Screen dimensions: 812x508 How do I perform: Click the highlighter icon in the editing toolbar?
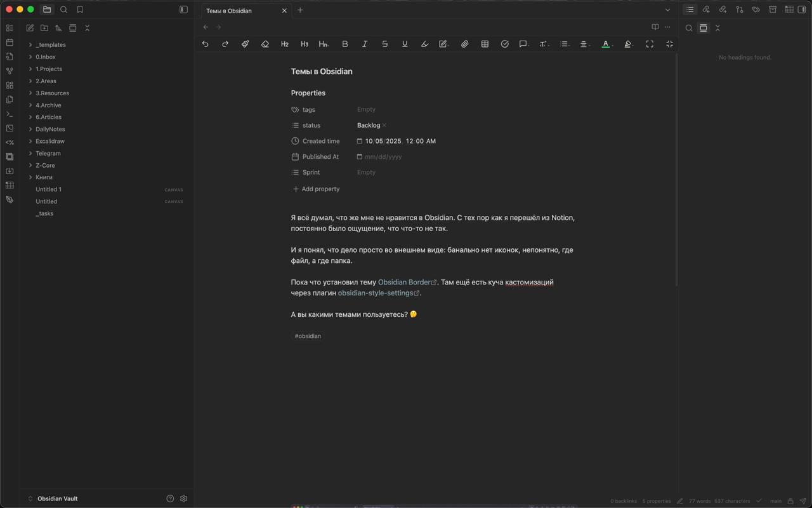click(424, 44)
